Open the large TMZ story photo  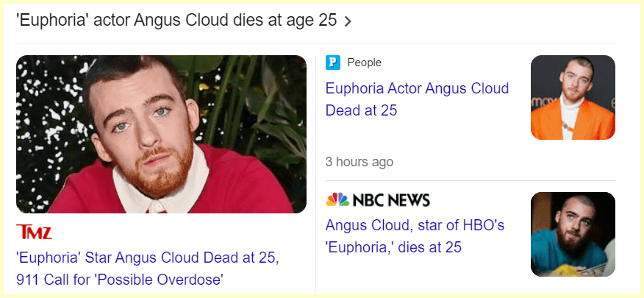[x=161, y=134]
